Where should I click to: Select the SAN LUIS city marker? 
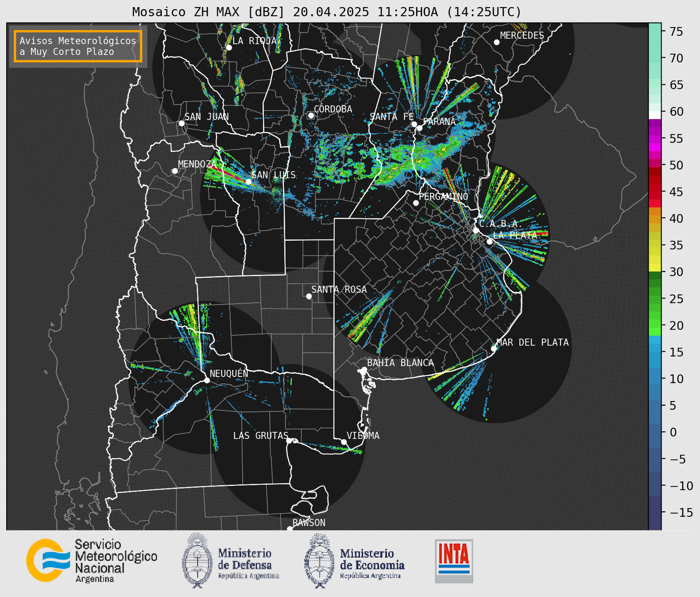tap(249, 181)
